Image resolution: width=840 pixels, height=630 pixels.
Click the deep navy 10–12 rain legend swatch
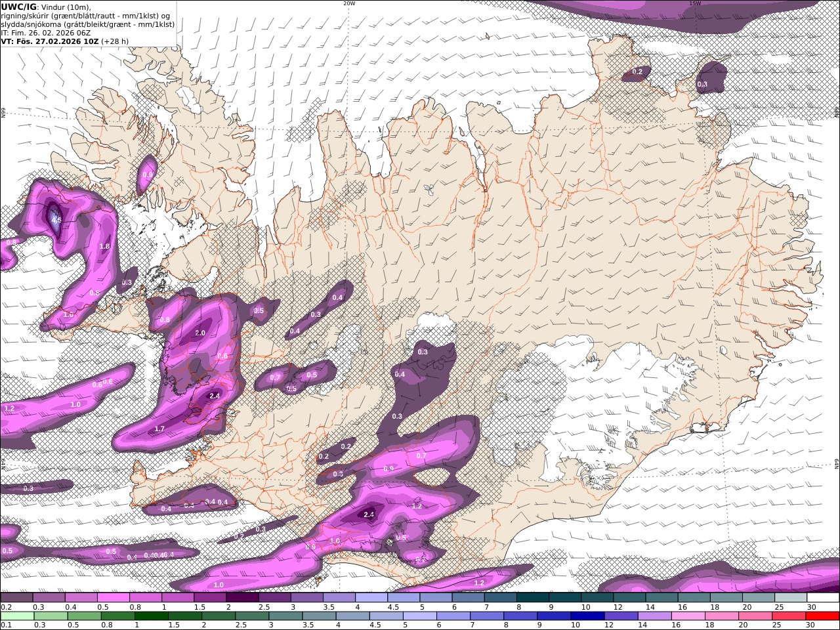pos(587,616)
